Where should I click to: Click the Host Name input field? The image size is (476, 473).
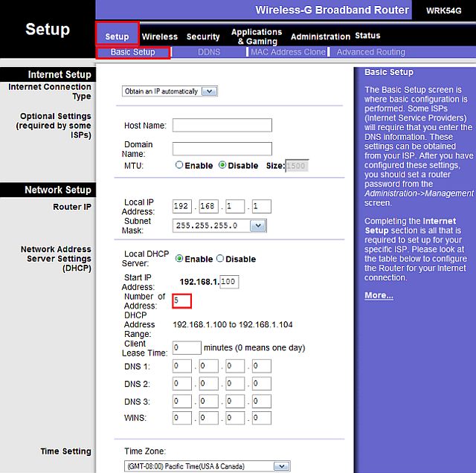coord(222,125)
